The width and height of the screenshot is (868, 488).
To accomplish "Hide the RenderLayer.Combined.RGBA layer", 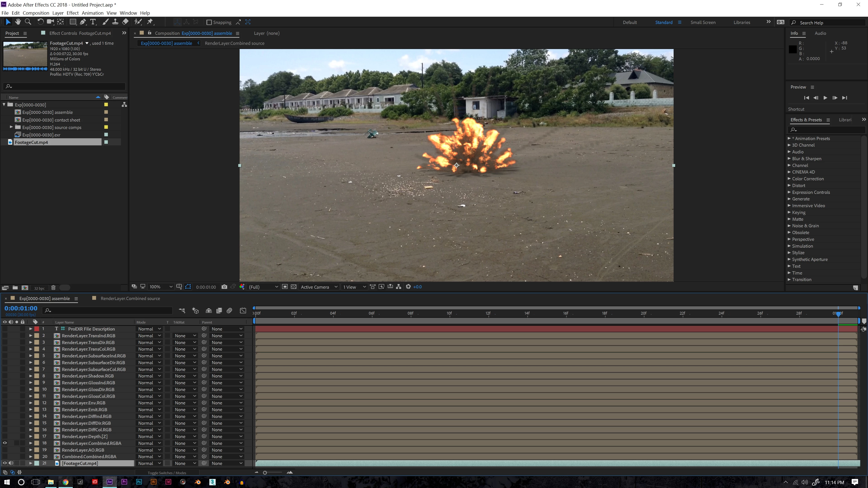I will pyautogui.click(x=5, y=443).
